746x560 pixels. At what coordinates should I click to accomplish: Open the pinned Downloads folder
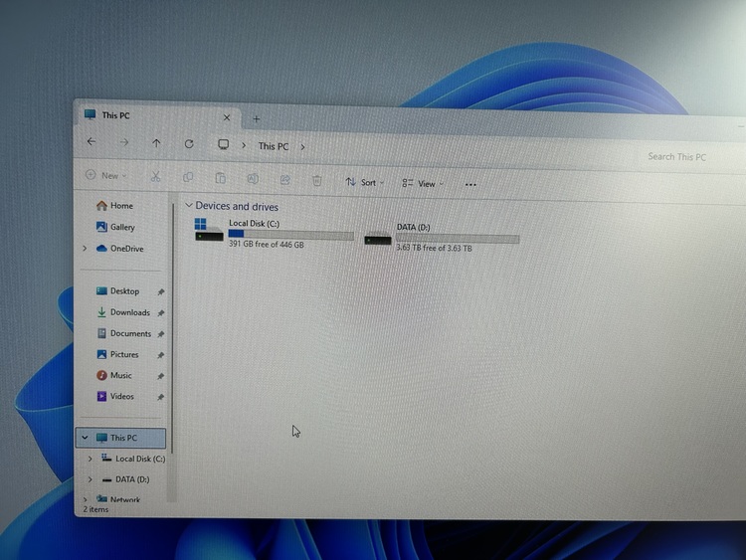[x=130, y=312]
